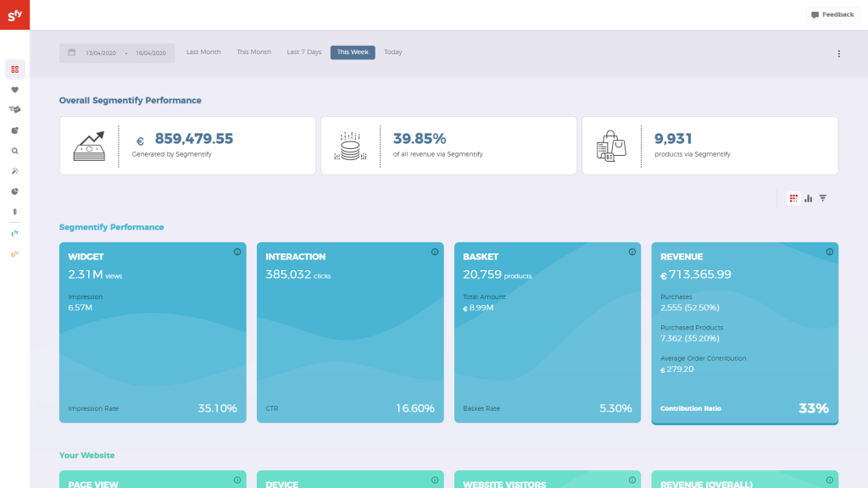Click the Impression 6.57M value

tap(81, 308)
